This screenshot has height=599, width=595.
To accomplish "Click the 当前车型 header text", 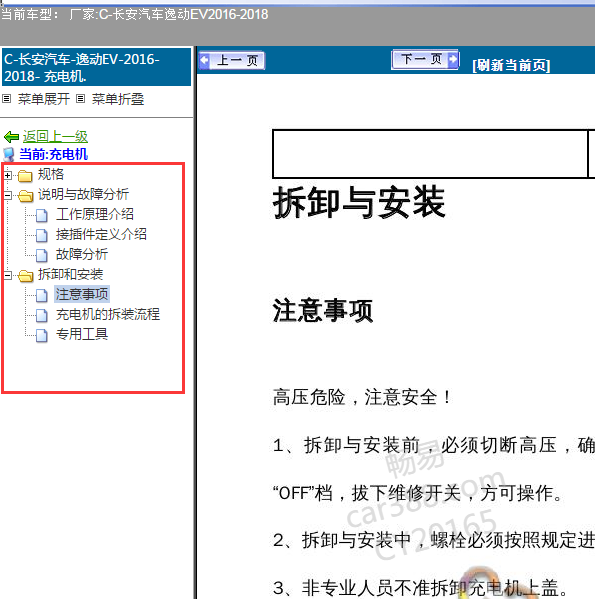I will 134,15.
